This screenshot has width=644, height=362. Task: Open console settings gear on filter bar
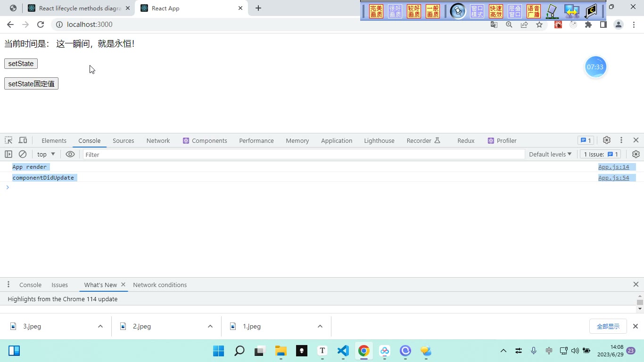coord(636,154)
